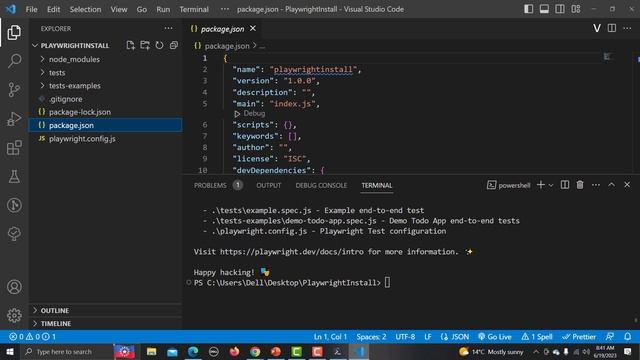The width and height of the screenshot is (640, 360).
Task: Show more menu bar items ellipsis
Action: [x=225, y=9]
